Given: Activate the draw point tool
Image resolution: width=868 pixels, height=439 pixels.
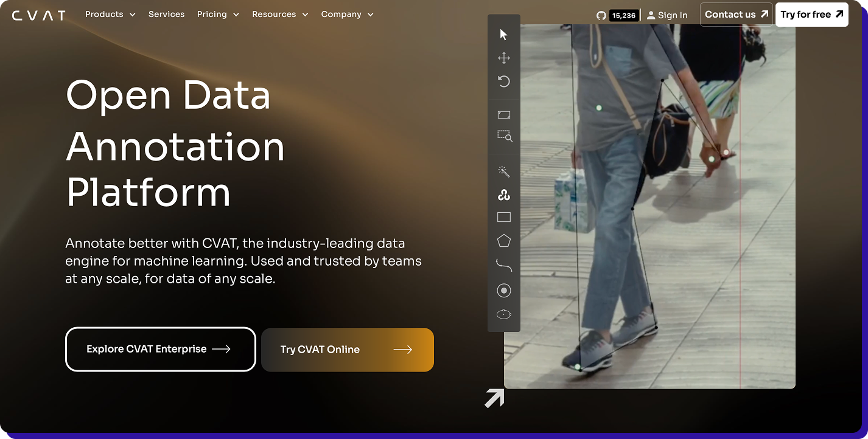Looking at the screenshot, I should point(503,290).
